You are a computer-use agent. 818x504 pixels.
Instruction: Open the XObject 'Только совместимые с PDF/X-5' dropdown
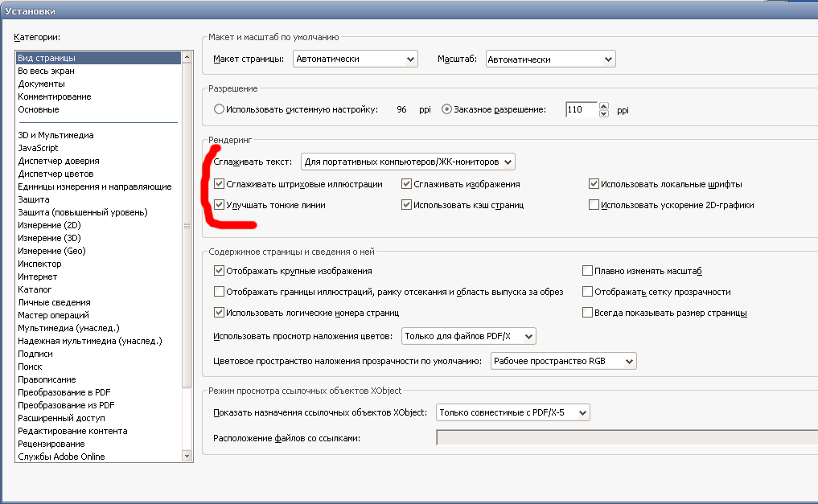pos(512,412)
